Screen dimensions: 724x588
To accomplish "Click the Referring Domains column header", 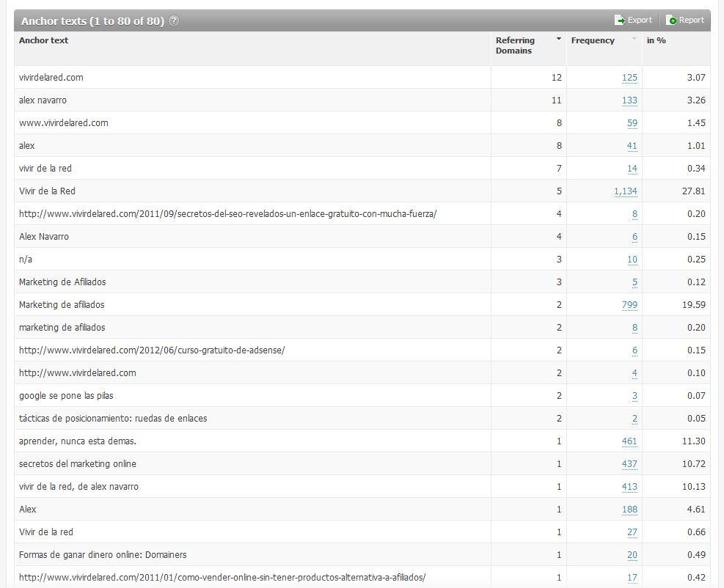I will [x=515, y=45].
